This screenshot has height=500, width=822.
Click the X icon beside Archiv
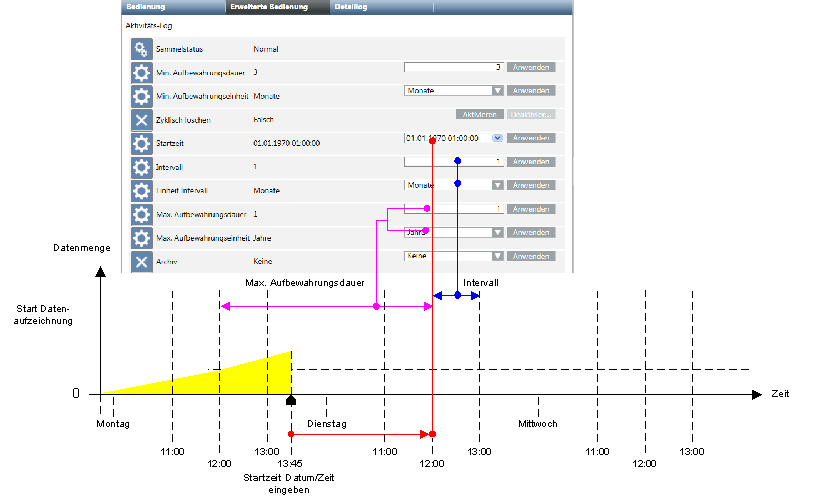142,261
